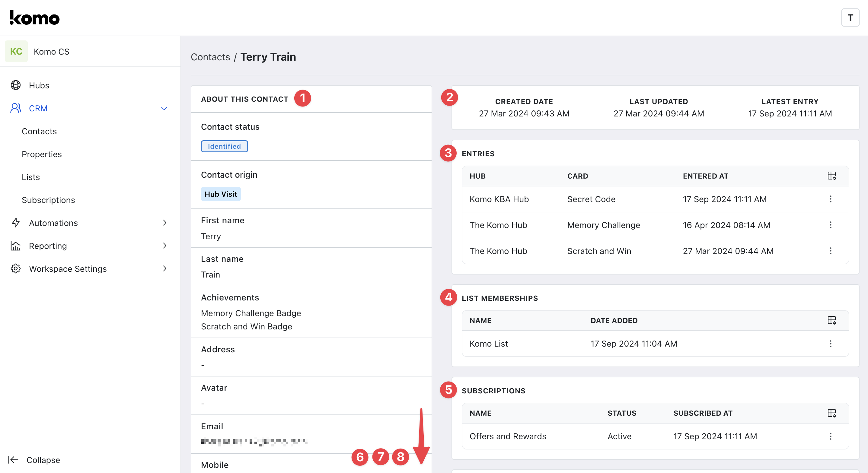Open actions menu for Memory Challenge entry
Viewport: 868px width, 473px height.
click(x=830, y=225)
